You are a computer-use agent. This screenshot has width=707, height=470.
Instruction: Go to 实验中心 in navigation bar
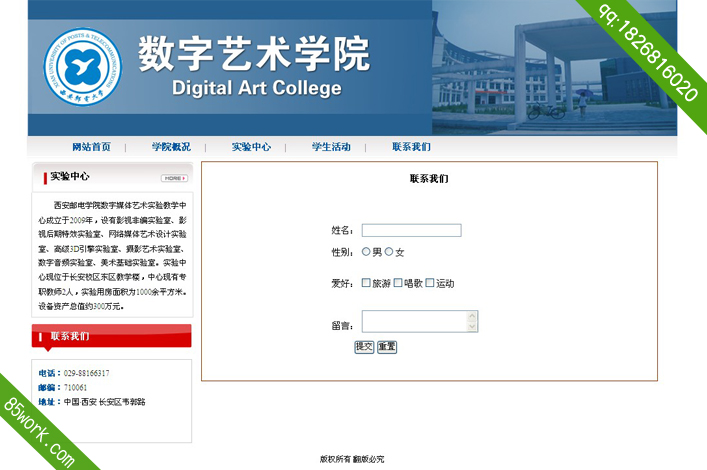coord(252,147)
